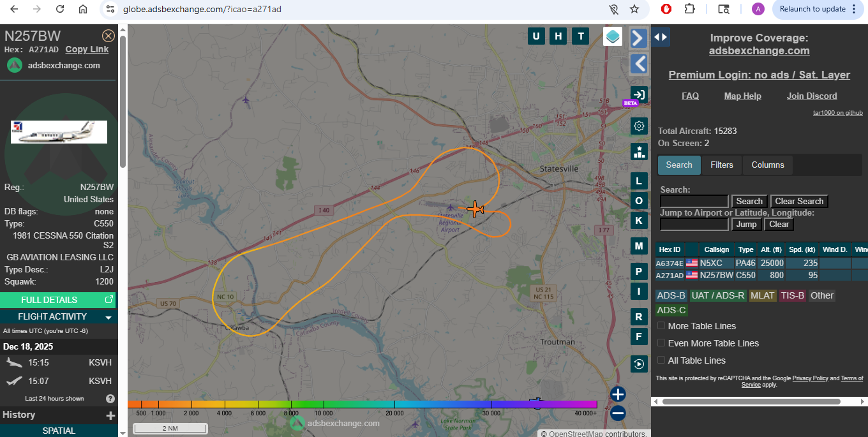This screenshot has width=868, height=437.
Task: Toggle the I map option button
Action: pos(639,292)
